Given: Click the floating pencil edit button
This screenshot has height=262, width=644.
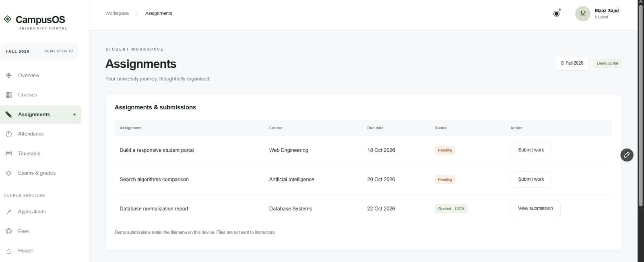Looking at the screenshot, I should [x=627, y=155].
